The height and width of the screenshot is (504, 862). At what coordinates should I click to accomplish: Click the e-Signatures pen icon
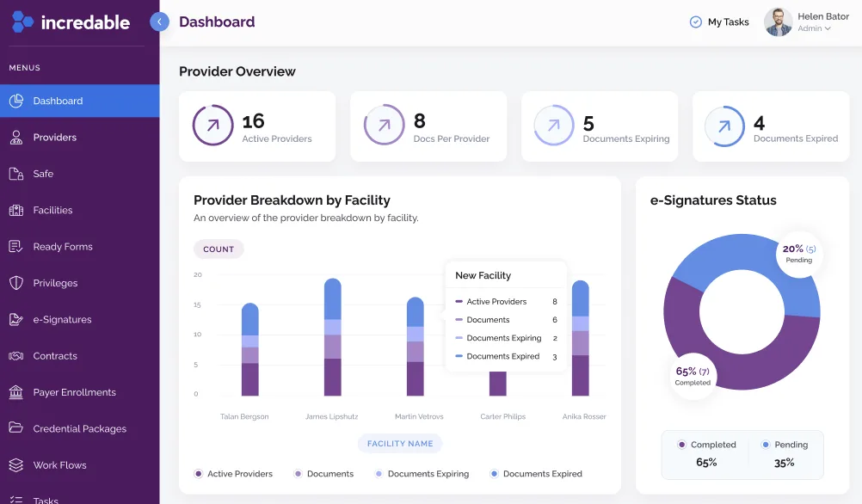click(16, 319)
